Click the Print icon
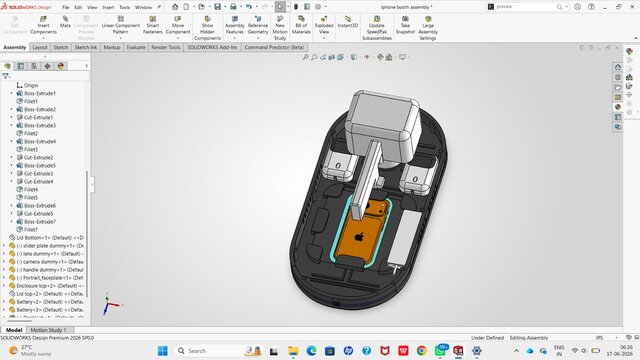 tap(233, 7)
